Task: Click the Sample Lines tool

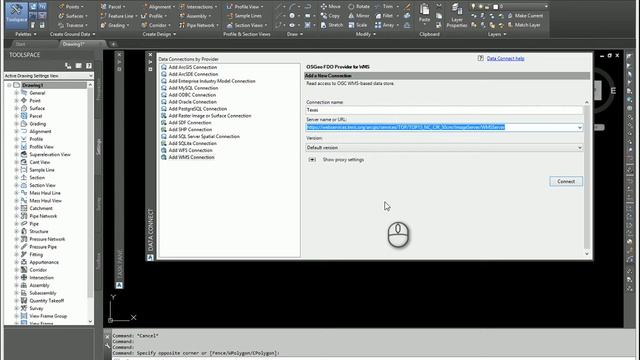Action: (x=244, y=16)
